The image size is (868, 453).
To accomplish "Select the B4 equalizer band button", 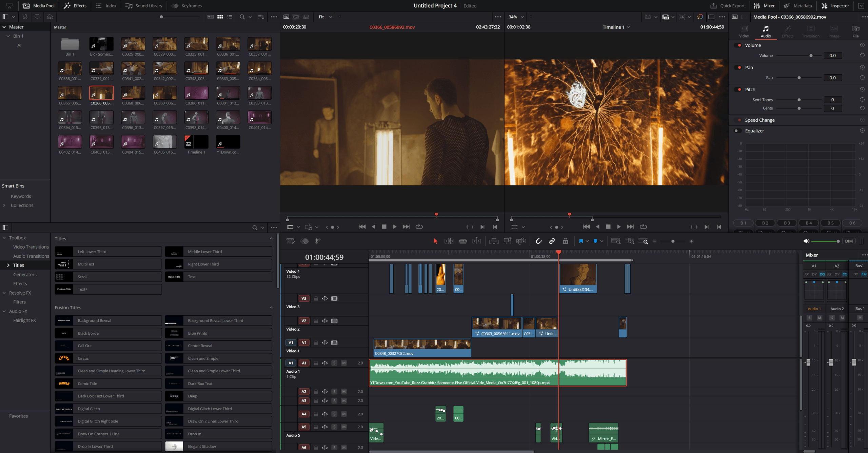I will point(808,223).
